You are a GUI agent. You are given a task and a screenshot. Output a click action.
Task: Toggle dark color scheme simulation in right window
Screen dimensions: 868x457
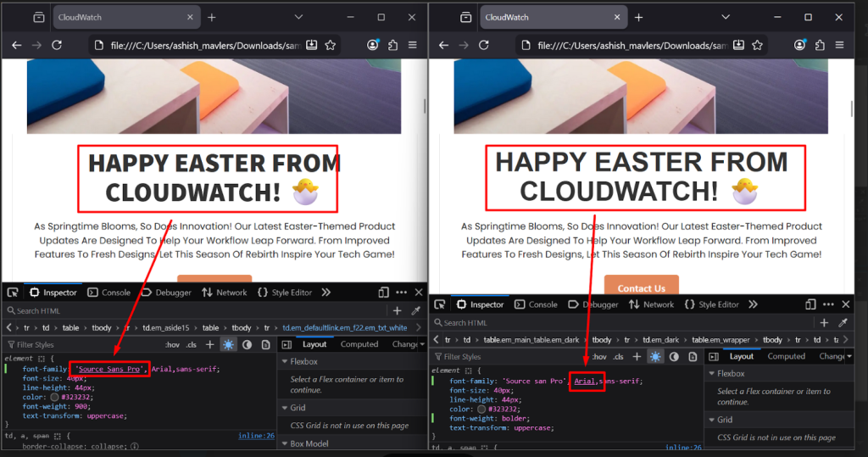pos(674,357)
